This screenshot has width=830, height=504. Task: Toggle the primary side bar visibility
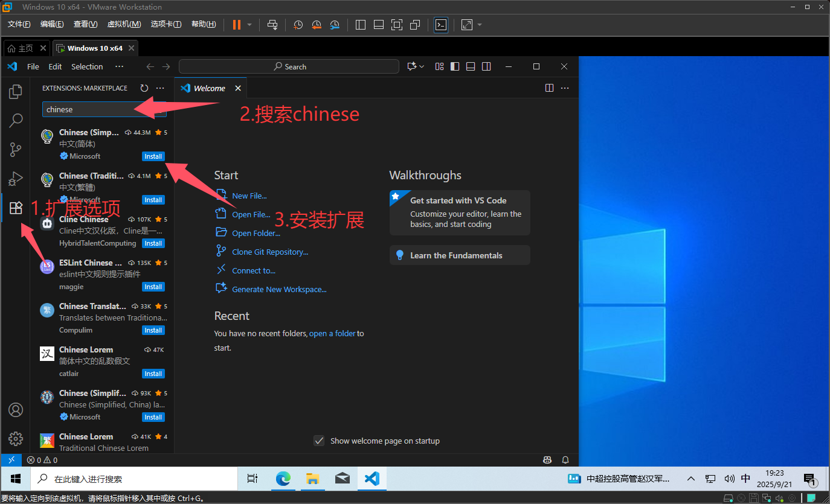point(455,66)
